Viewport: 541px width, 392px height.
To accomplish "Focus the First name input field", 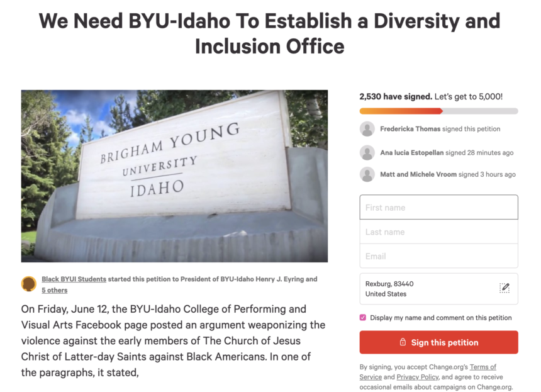I will [438, 207].
